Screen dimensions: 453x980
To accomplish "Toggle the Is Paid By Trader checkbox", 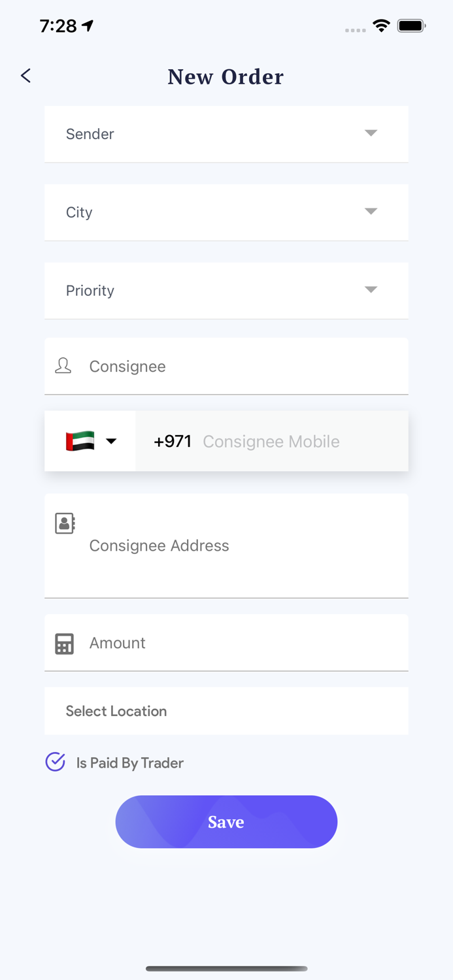I will [x=56, y=762].
